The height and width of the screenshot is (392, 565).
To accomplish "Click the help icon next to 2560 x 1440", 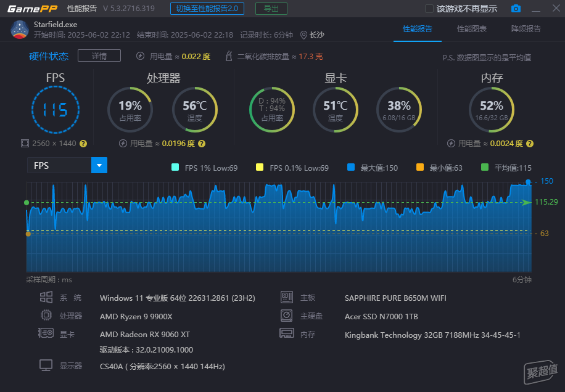I will 83,144.
